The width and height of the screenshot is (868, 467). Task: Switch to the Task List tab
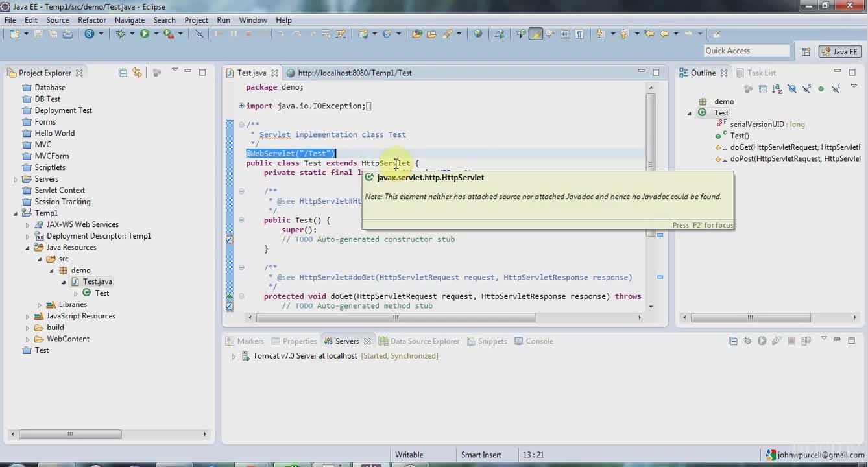coord(755,73)
